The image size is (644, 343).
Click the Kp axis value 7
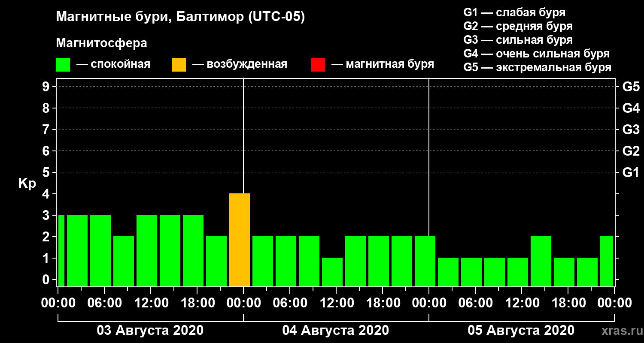click(x=46, y=129)
